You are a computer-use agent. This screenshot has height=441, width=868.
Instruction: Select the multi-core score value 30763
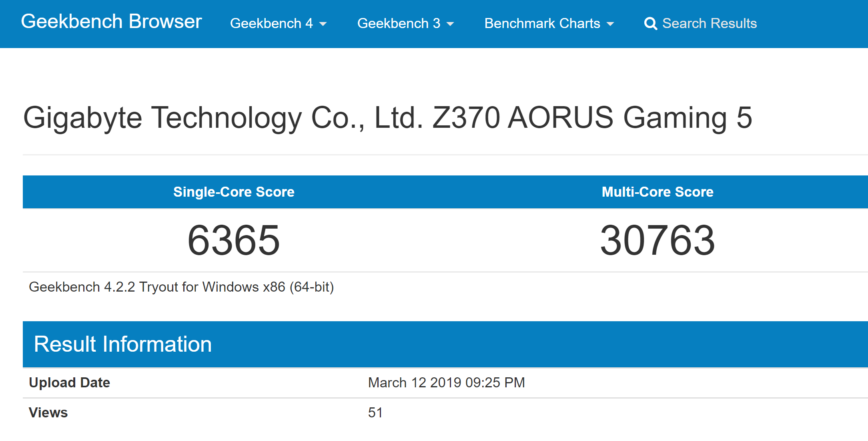pyautogui.click(x=658, y=240)
